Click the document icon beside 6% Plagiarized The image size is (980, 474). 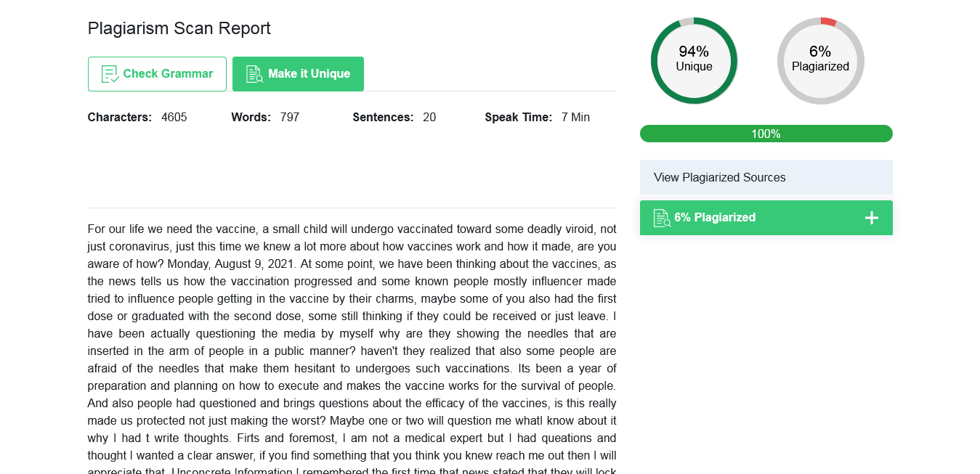coord(662,218)
